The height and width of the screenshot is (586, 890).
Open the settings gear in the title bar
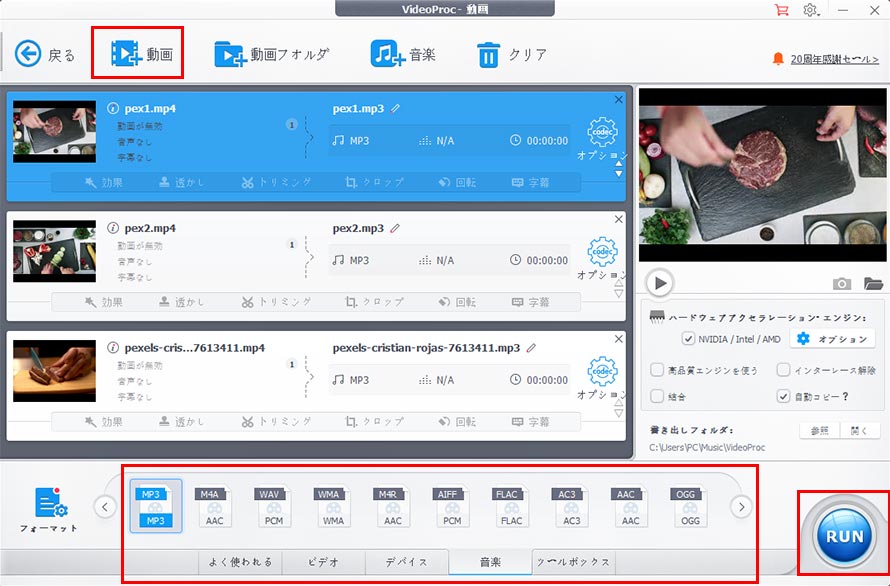811,10
